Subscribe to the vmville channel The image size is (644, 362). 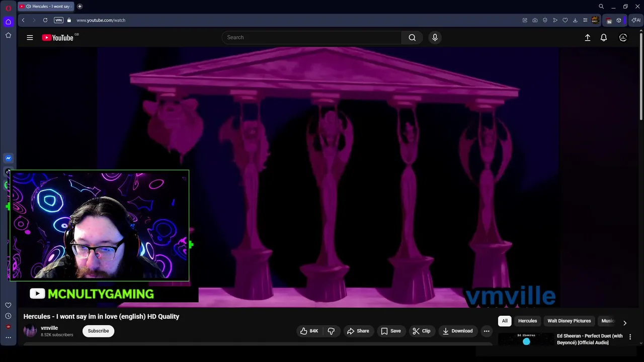pyautogui.click(x=98, y=331)
